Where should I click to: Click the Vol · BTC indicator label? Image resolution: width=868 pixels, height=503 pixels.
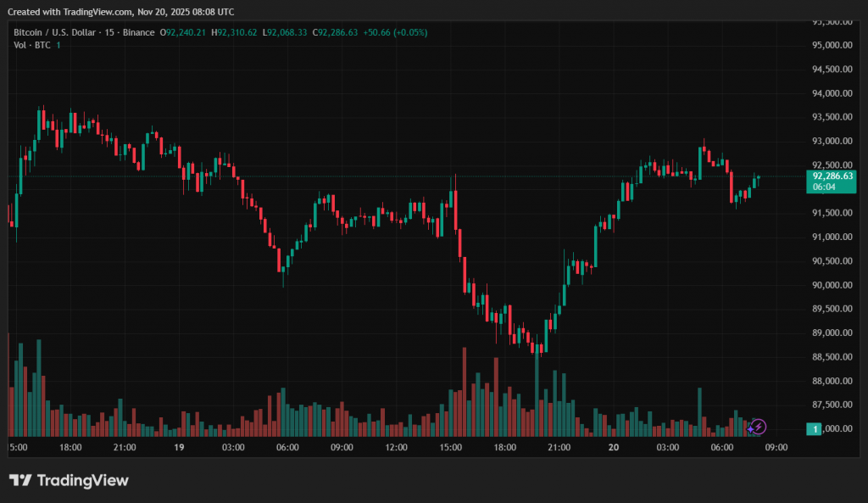click(32, 44)
